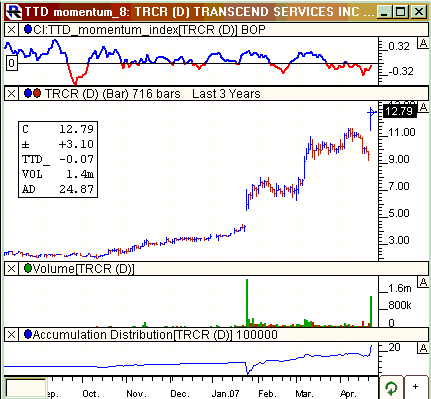
Task: Click the 12.79 current price label
Action: [x=400, y=111]
